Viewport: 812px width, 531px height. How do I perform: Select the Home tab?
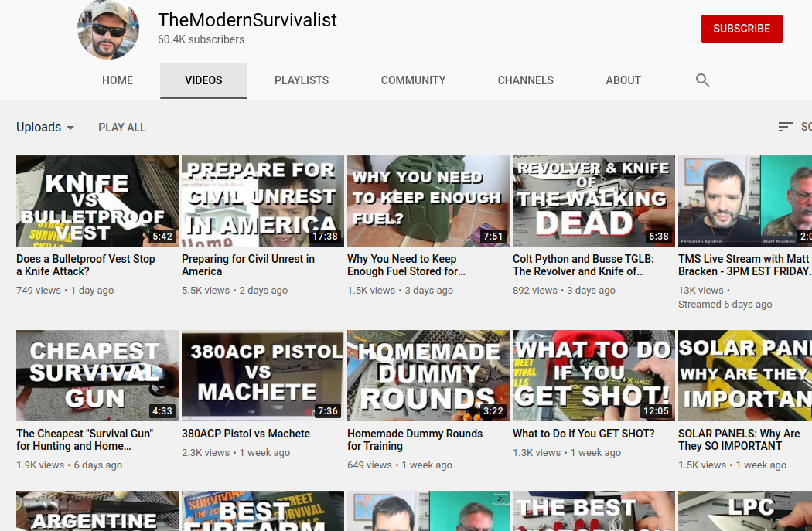pos(118,80)
